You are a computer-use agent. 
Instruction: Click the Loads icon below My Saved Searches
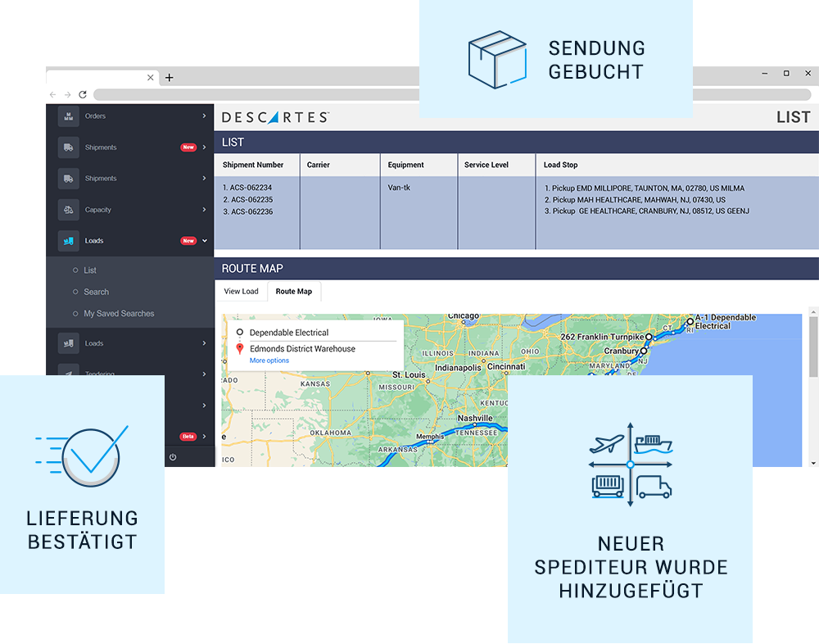point(69,343)
